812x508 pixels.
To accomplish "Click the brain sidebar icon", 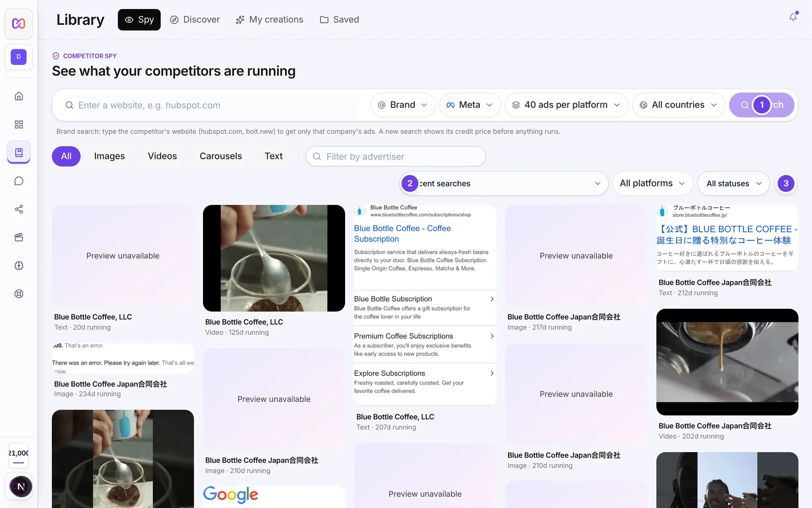I will point(18,266).
